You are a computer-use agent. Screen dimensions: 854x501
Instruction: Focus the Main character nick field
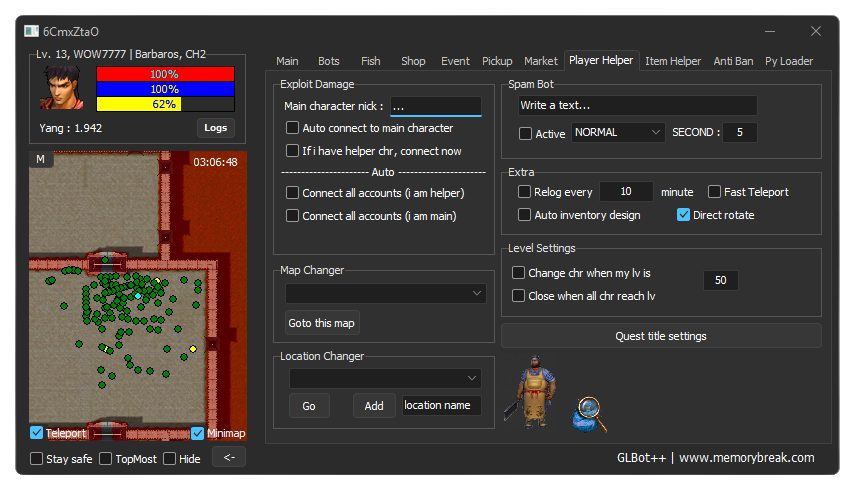pos(436,106)
